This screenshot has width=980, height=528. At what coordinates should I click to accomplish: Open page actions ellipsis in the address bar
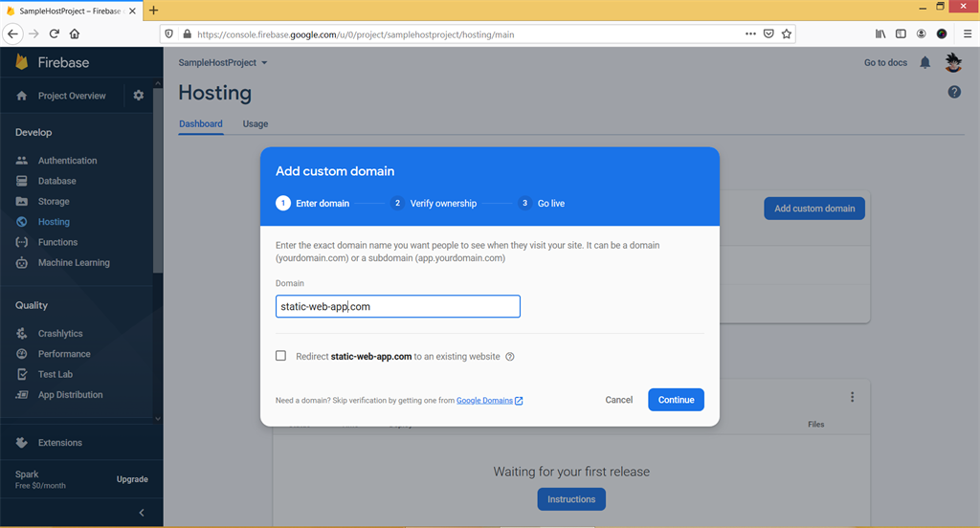tap(750, 33)
